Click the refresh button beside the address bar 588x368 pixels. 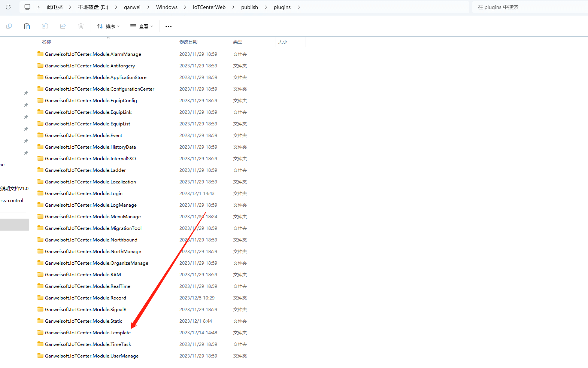click(8, 7)
